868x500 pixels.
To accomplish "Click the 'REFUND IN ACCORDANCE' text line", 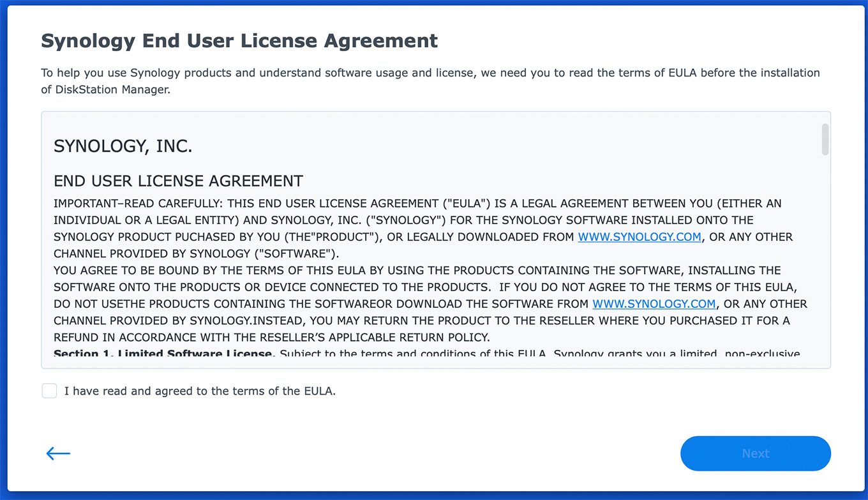I will coord(272,337).
